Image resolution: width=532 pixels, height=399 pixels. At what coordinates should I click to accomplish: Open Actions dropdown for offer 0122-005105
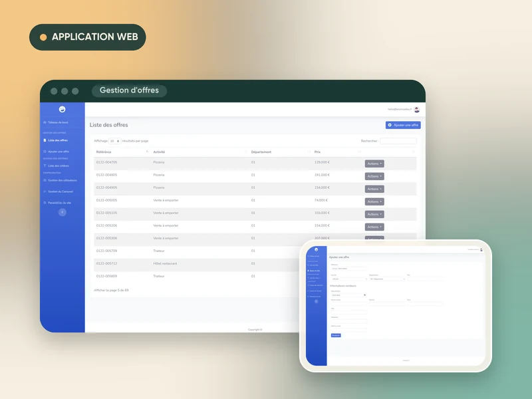point(374,214)
